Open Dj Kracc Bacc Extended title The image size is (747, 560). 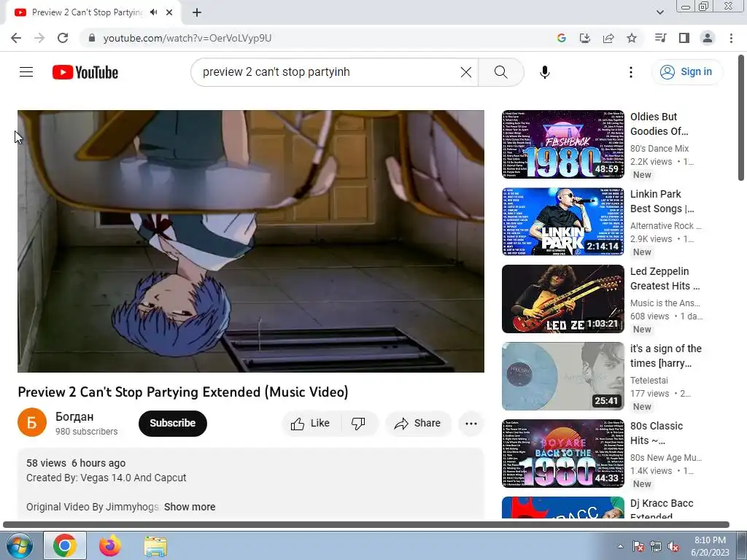[662, 508]
